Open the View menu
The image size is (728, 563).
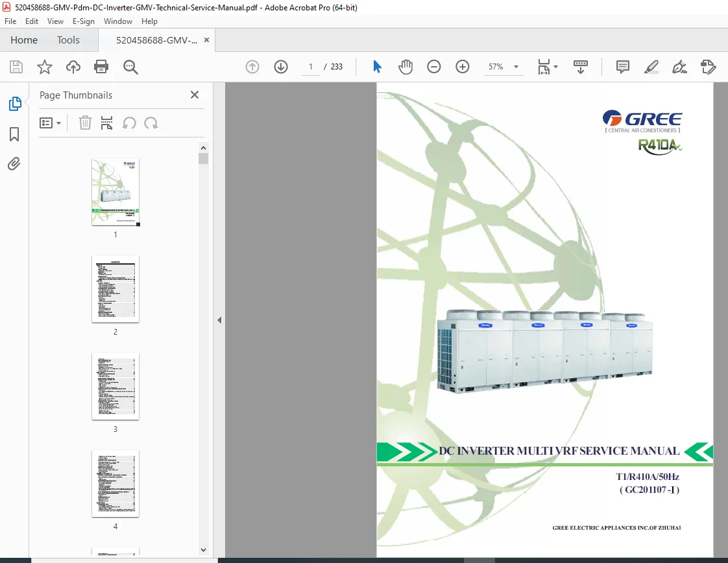55,21
